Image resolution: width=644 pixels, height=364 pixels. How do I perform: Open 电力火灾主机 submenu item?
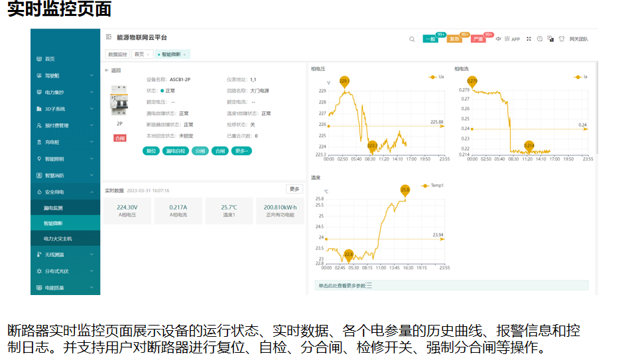pos(65,239)
